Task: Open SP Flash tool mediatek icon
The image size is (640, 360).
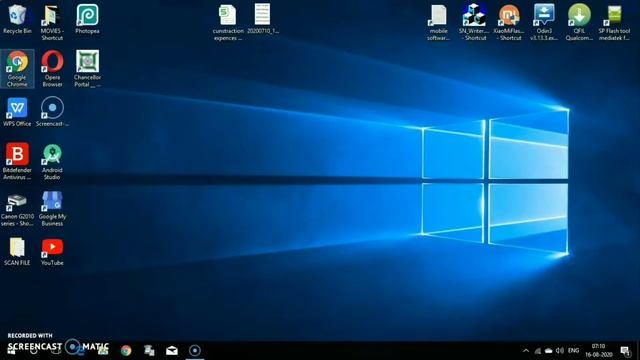Action: tap(614, 22)
